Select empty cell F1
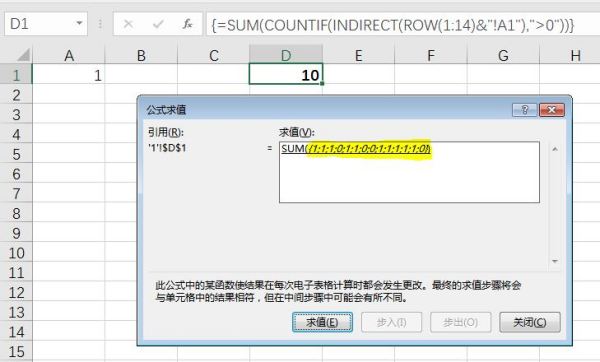This screenshot has height=362, width=600. tap(431, 75)
